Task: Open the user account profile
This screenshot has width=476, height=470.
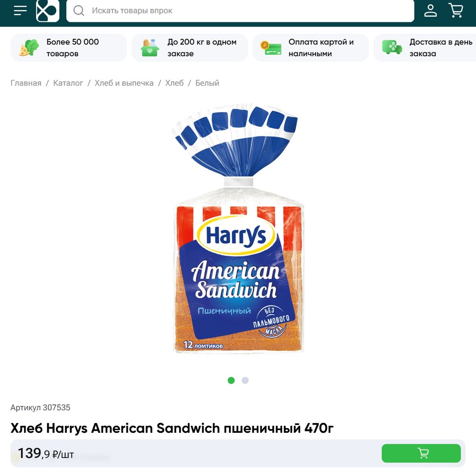Action: 430,11
